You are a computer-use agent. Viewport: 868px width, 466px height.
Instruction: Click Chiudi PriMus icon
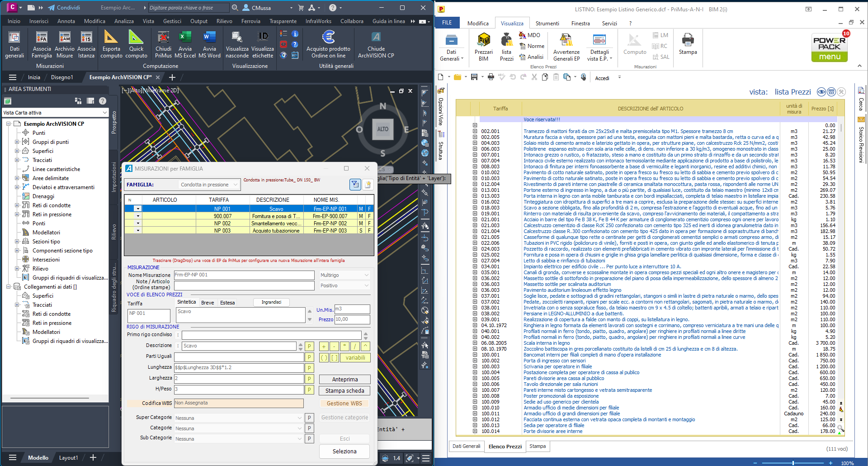coord(163,44)
